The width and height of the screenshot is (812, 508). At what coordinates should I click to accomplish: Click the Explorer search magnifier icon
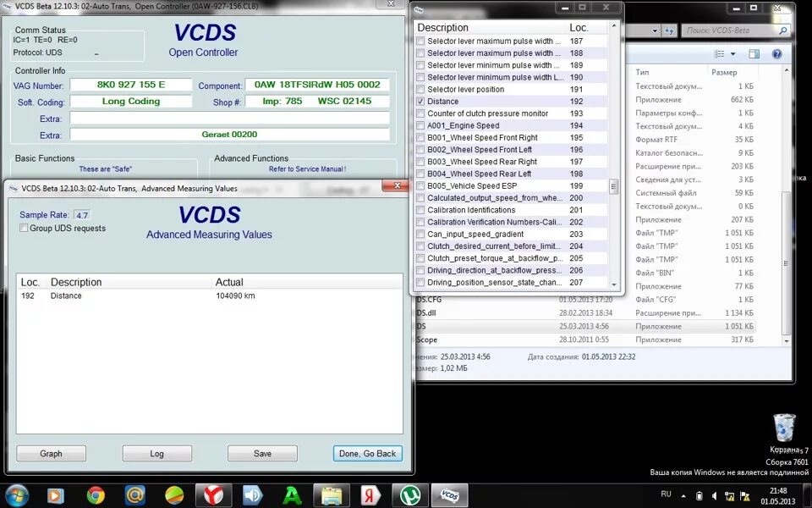click(783, 30)
